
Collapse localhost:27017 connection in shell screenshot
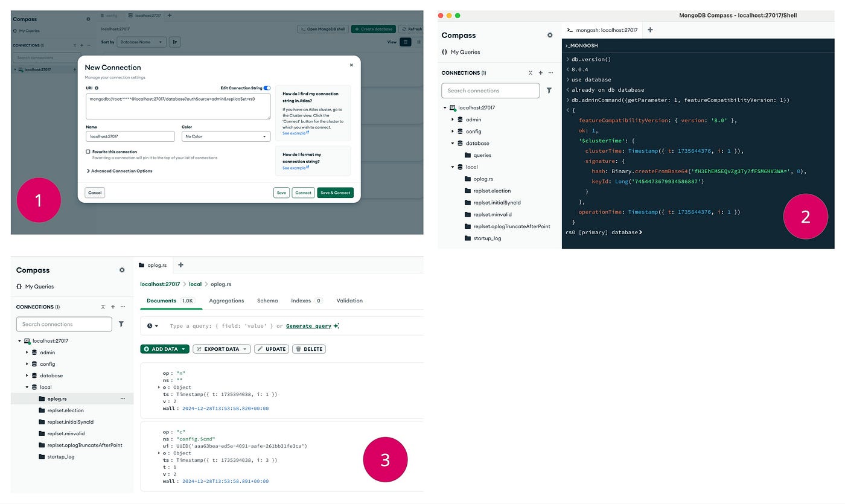(x=445, y=107)
